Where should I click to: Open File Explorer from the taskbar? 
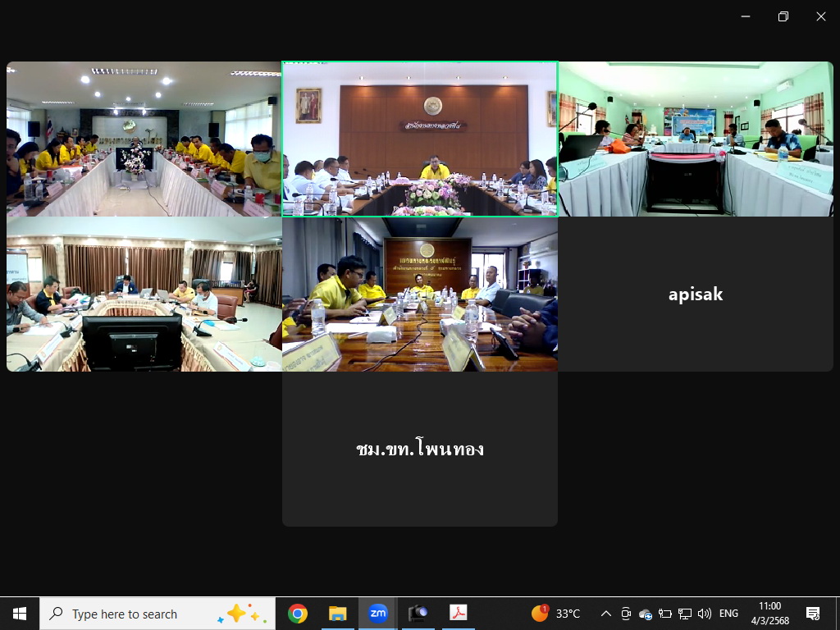point(337,614)
